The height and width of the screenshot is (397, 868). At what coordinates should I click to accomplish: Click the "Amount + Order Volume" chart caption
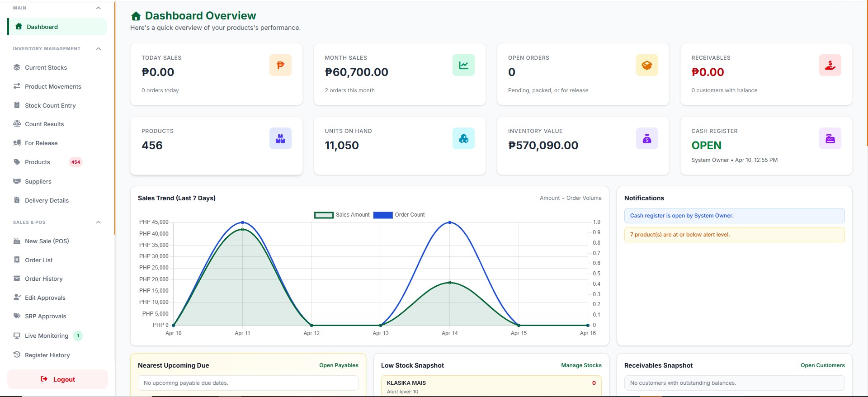click(x=571, y=198)
